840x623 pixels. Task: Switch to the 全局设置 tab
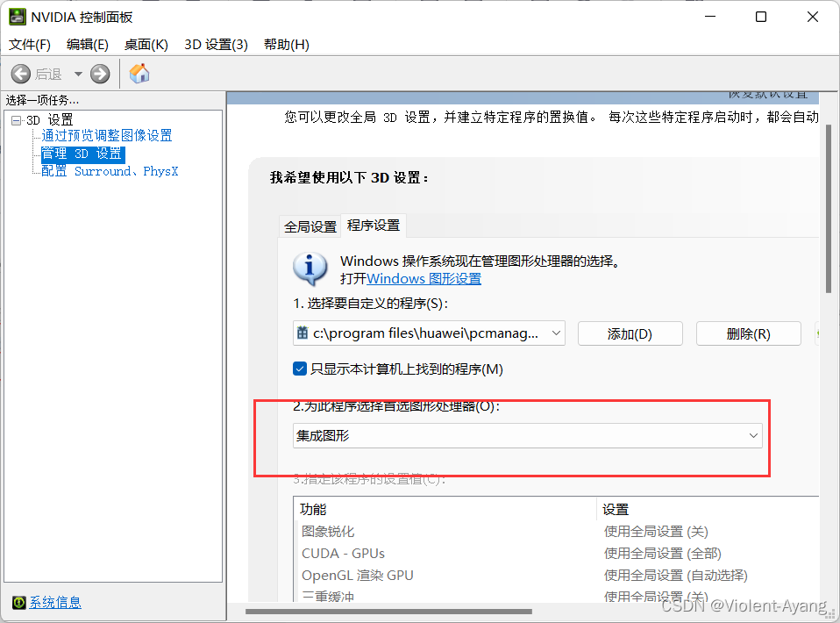click(x=310, y=226)
